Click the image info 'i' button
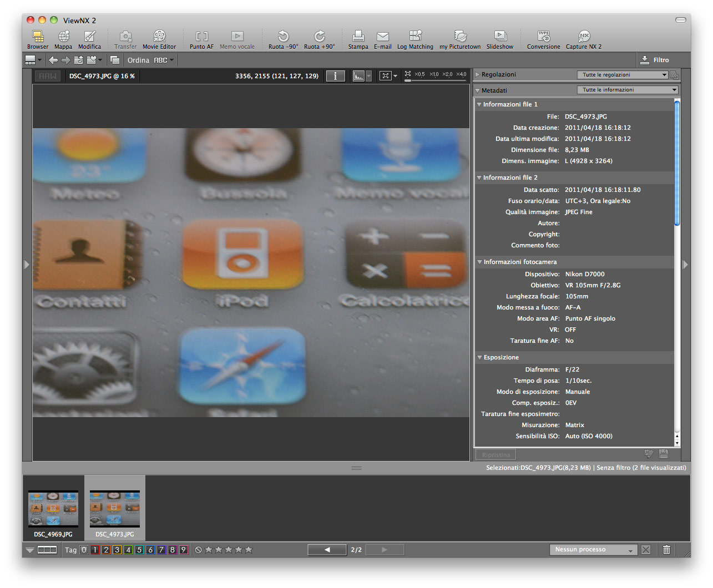The width and height of the screenshot is (713, 588). click(335, 76)
